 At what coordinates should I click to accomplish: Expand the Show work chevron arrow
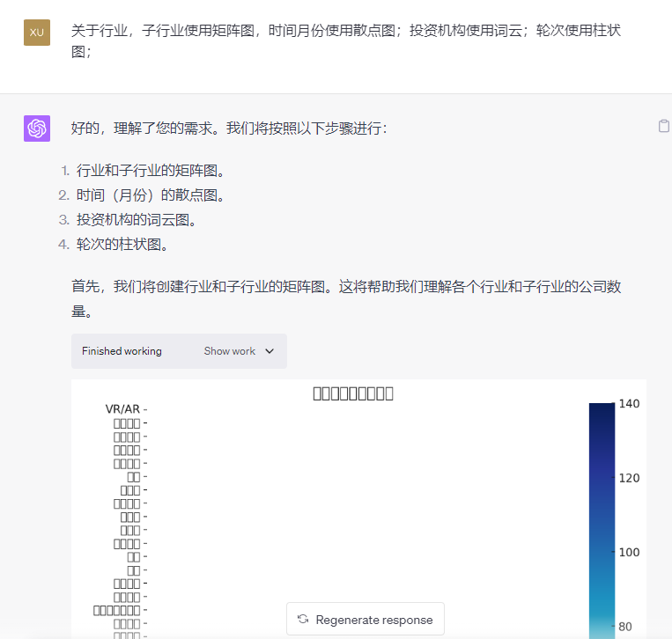point(270,351)
